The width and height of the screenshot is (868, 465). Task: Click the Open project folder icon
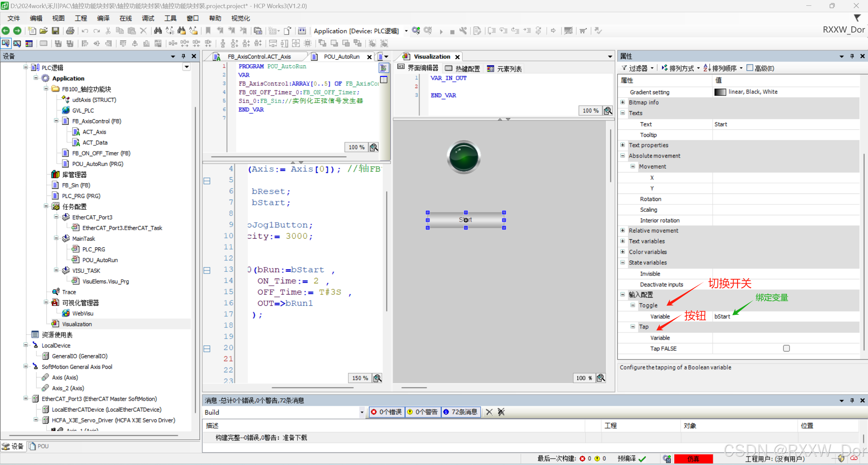tap(43, 31)
